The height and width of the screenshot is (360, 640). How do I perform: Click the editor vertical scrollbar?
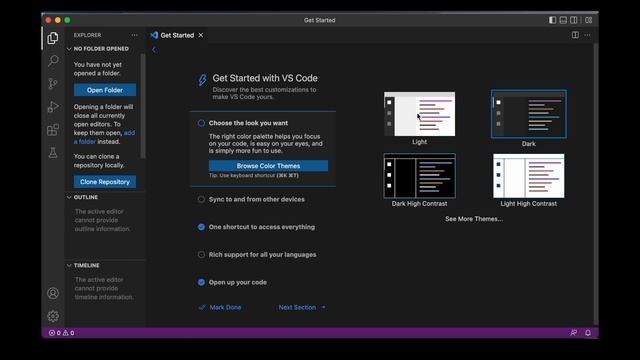(596, 184)
